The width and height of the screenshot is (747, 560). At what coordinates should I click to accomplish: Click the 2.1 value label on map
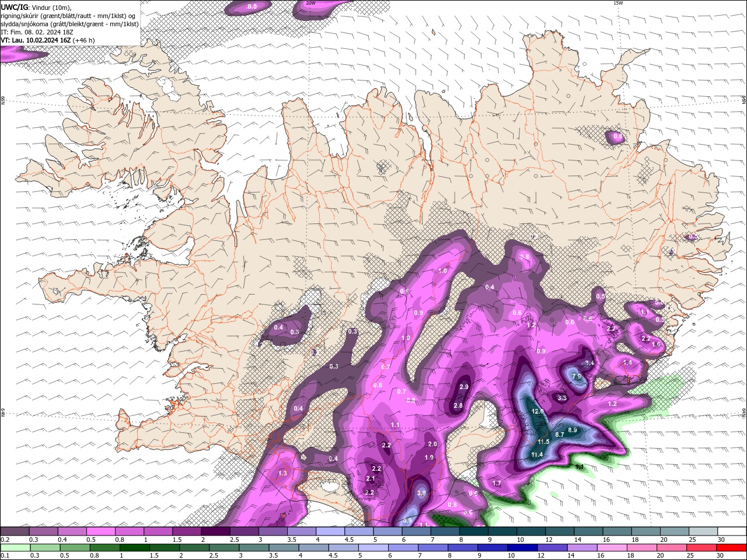[x=370, y=478]
